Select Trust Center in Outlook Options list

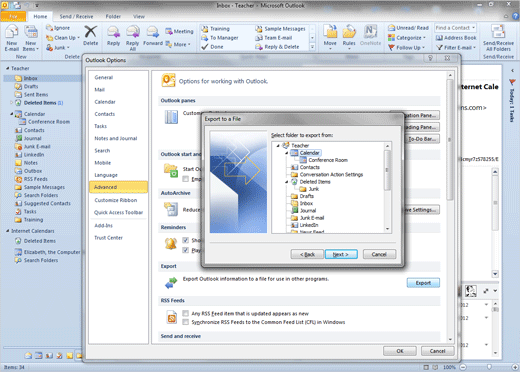[x=108, y=238]
